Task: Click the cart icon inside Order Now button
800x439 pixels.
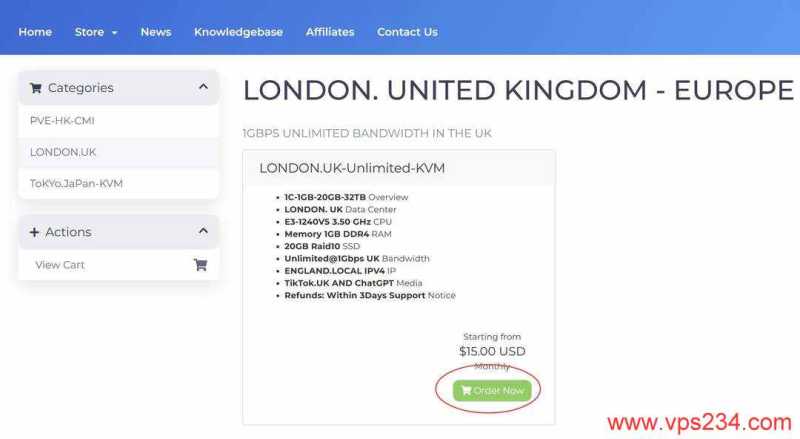Action: coord(466,391)
